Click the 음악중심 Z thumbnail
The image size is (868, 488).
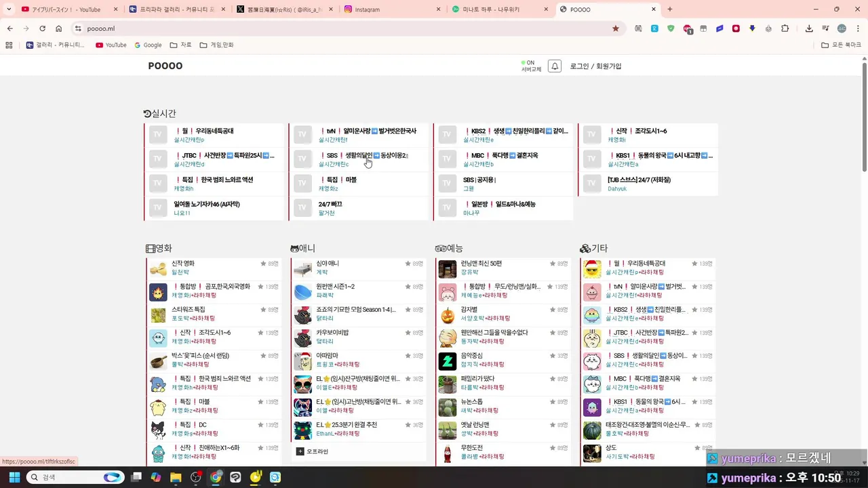click(x=448, y=361)
